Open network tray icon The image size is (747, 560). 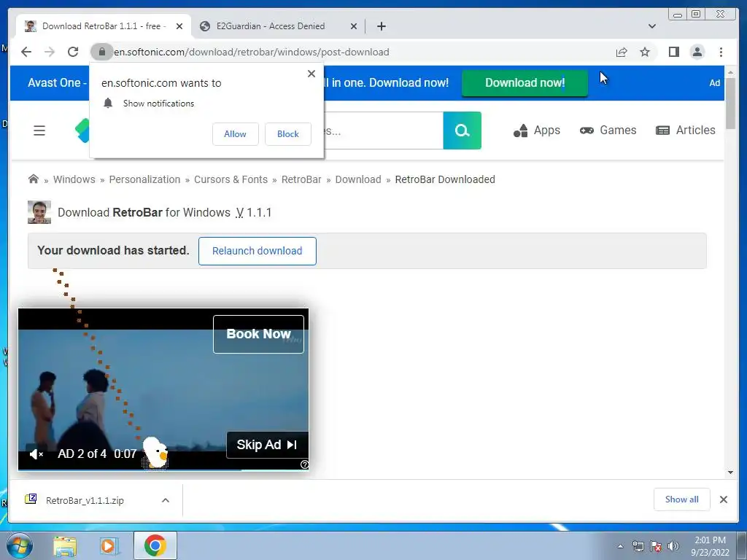(638, 546)
